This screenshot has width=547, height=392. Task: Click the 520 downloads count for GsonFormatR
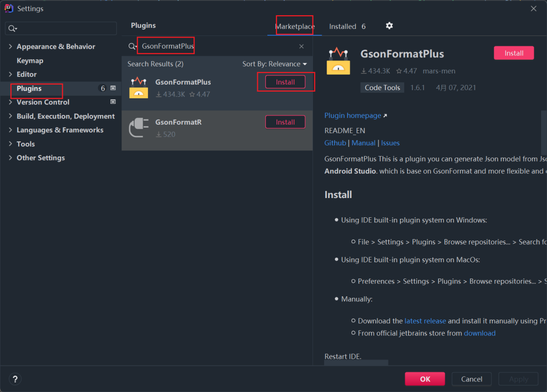[165, 134]
